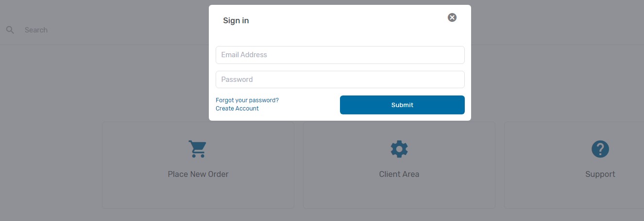Select the Place New Order label

tap(198, 174)
